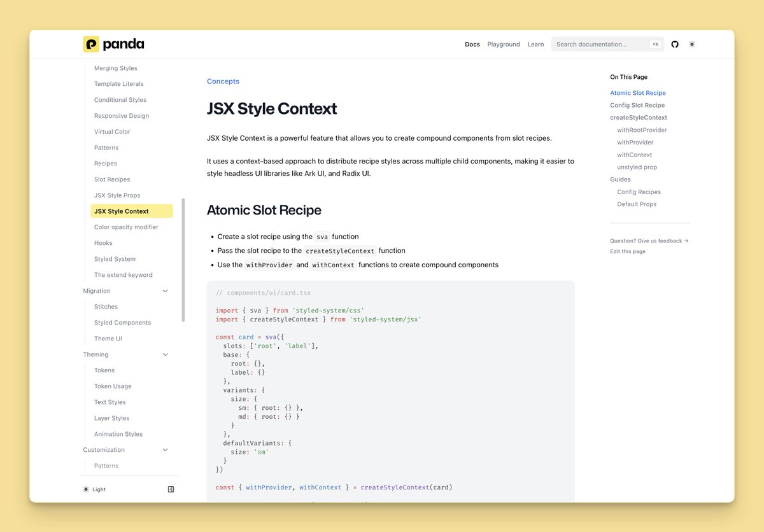
Task: Open The extend keyword in sidebar
Action: pos(124,275)
